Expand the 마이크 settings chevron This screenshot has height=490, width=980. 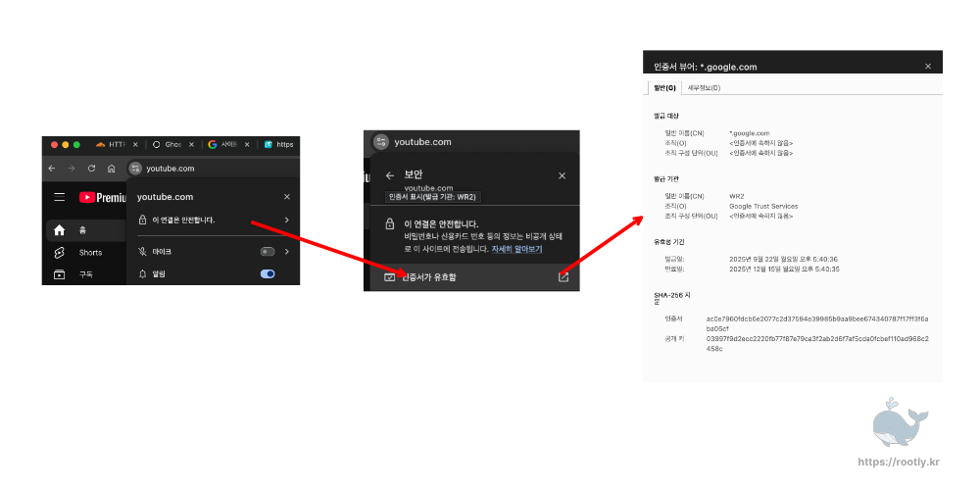tap(287, 252)
